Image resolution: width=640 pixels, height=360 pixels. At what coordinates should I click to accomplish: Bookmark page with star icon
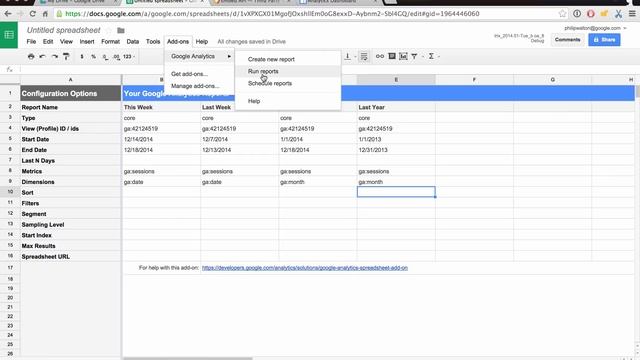click(562, 14)
